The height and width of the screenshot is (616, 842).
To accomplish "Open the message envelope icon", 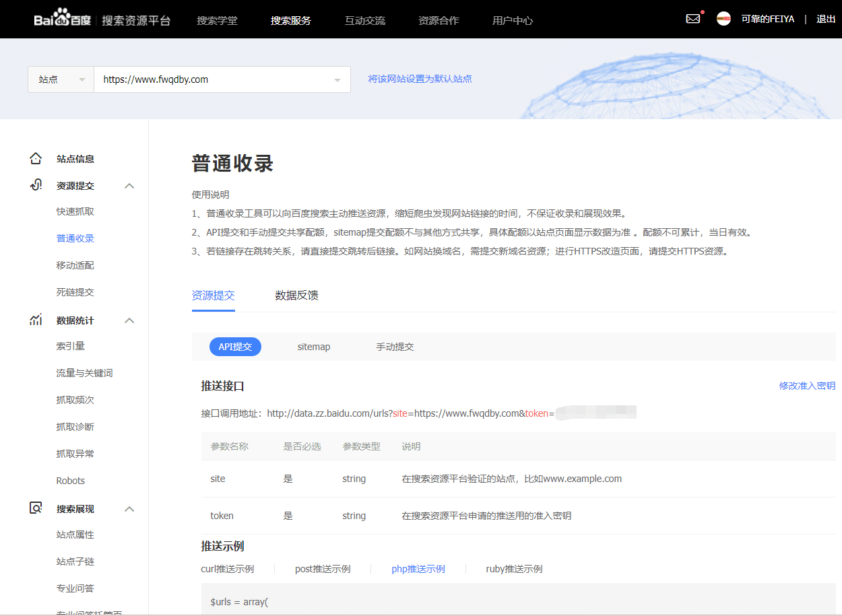I will [693, 18].
